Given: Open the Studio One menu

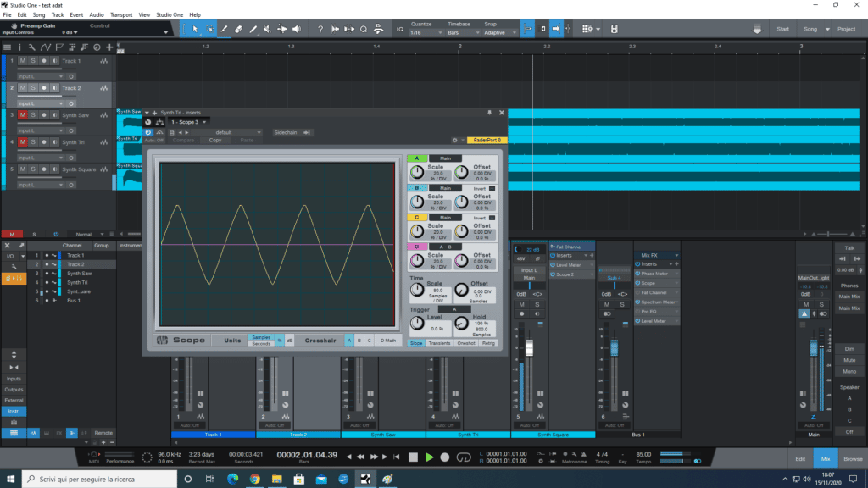Looking at the screenshot, I should tap(170, 15).
